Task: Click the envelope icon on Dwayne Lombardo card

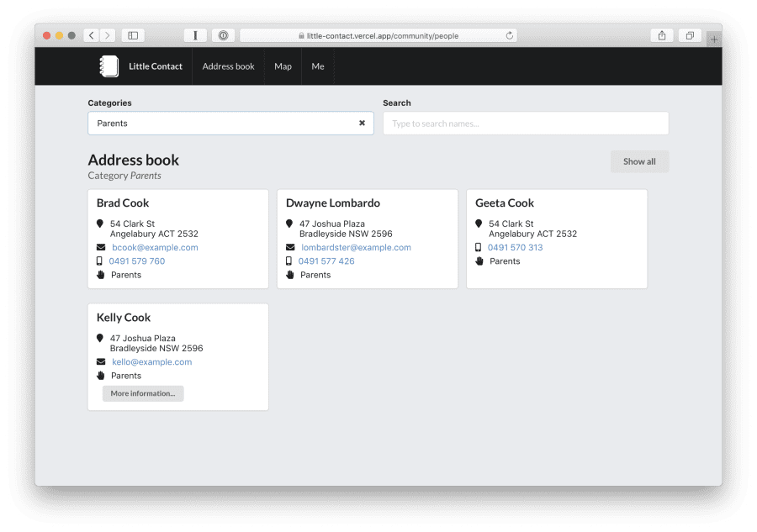Action: pyautogui.click(x=290, y=247)
